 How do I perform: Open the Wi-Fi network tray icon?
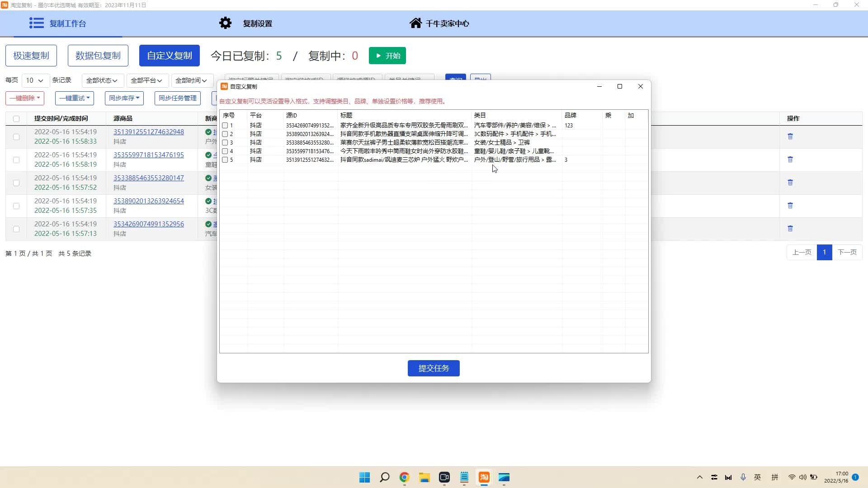click(x=792, y=477)
